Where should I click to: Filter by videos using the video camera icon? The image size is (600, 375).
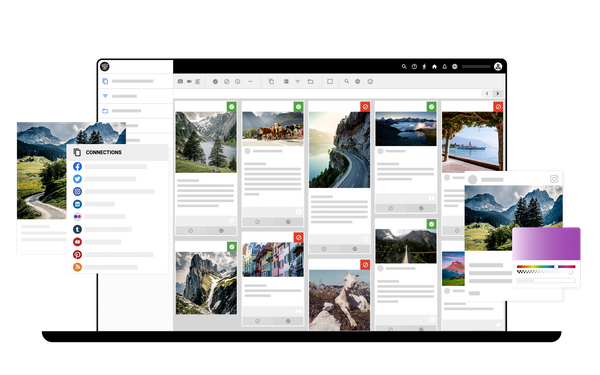[x=189, y=82]
